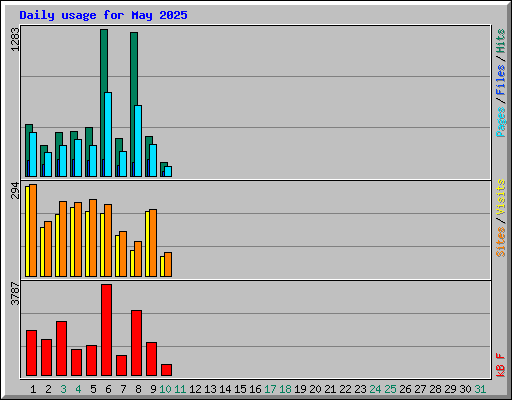Click the 1283 axis value
The image size is (512, 400).
coord(15,39)
